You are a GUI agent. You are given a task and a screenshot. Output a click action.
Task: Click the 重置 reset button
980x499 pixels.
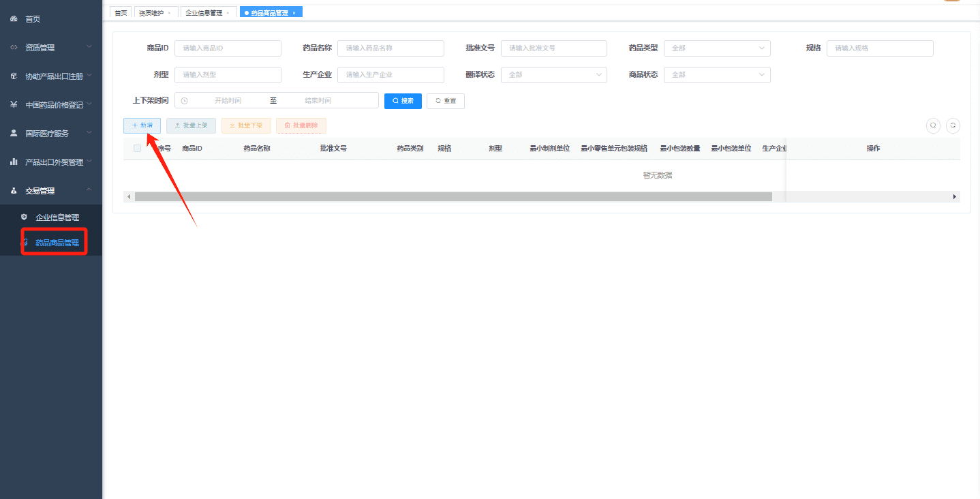pos(446,101)
